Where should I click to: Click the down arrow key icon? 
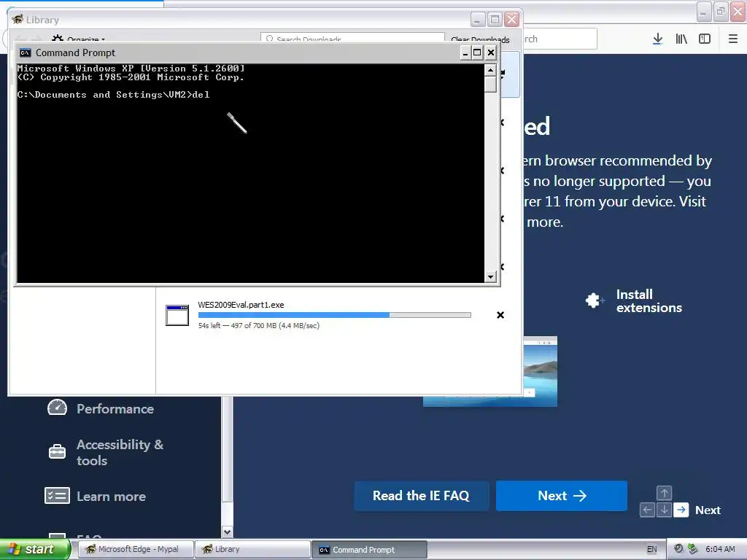click(664, 510)
